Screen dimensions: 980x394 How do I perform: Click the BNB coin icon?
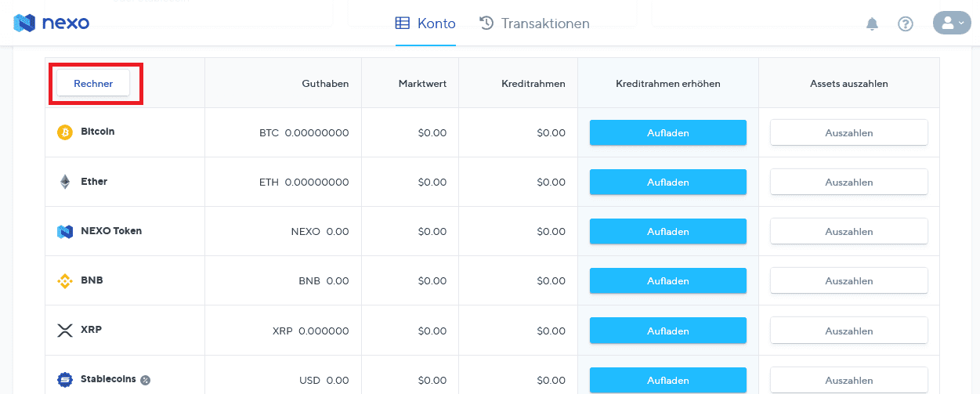[65, 280]
